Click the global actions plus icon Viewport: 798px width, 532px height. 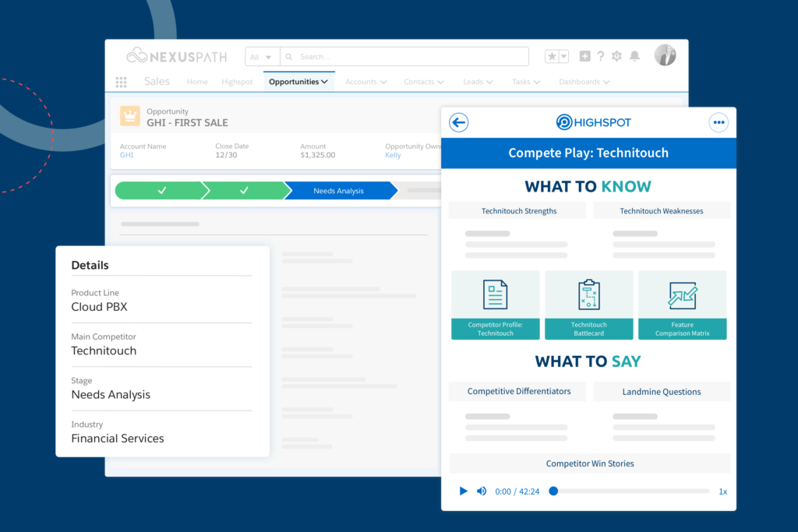pyautogui.click(x=584, y=56)
